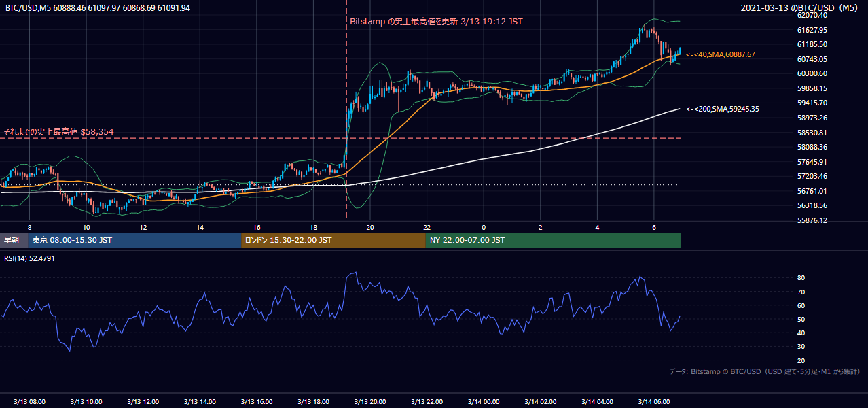The width and height of the screenshot is (868, 408).
Task: Click hour tick '18' under the price chart
Action: [x=313, y=227]
